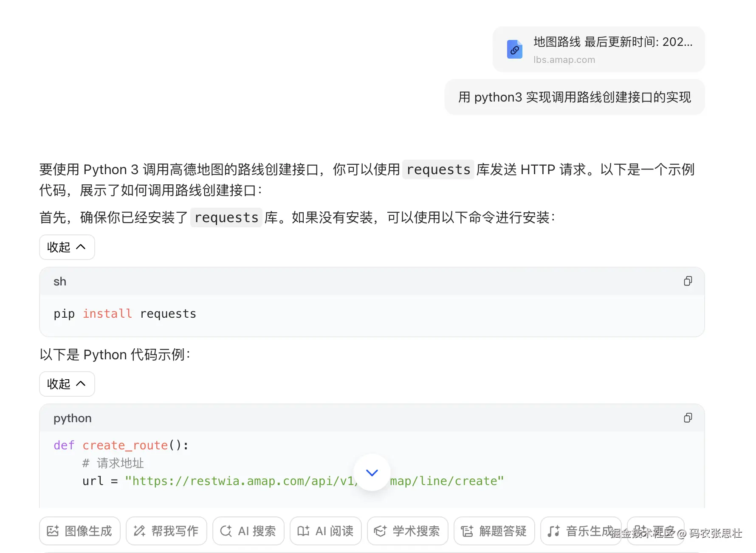Click the highlighted requests inline code text
Viewport: 756px width, 553px height.
438,169
